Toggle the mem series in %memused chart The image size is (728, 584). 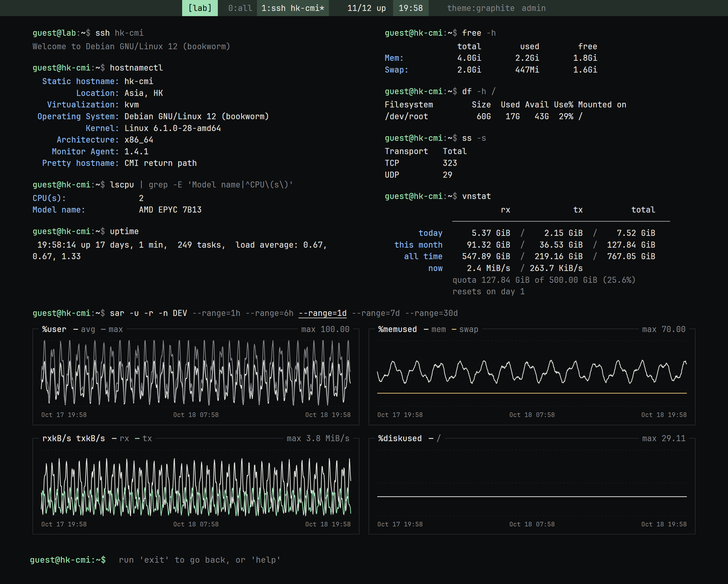(435, 329)
